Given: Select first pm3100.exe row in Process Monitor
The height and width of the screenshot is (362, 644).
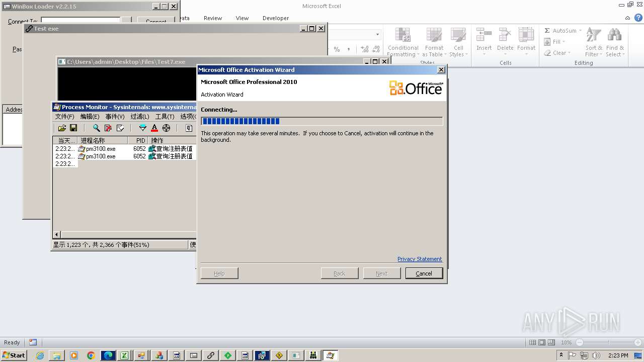Looking at the screenshot, I should pyautogui.click(x=124, y=149).
